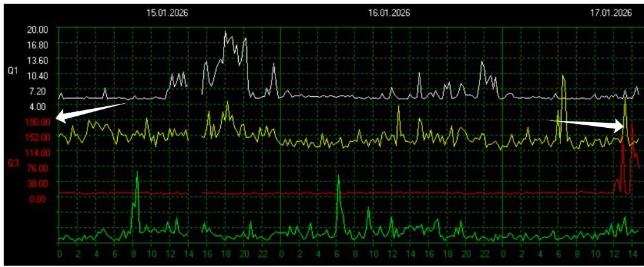Screen dimensions: 644x267
Task: Click the highest white Q1 peak on 15.01.2026
Action: point(225,32)
